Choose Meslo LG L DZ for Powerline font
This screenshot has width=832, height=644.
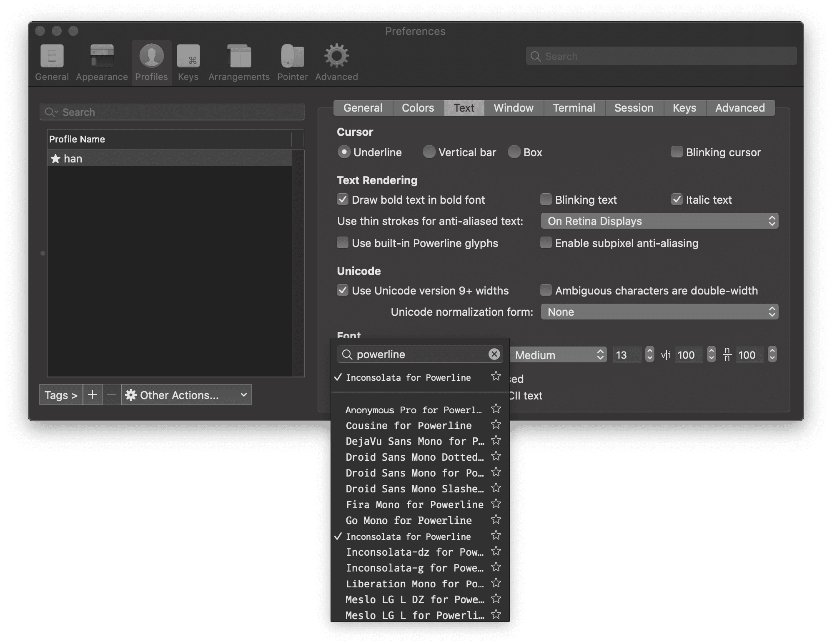(414, 599)
